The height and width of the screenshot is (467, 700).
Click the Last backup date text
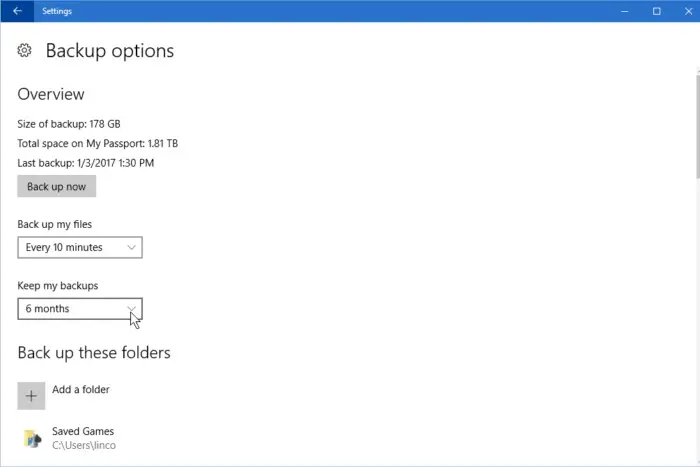pyautogui.click(x=86, y=163)
